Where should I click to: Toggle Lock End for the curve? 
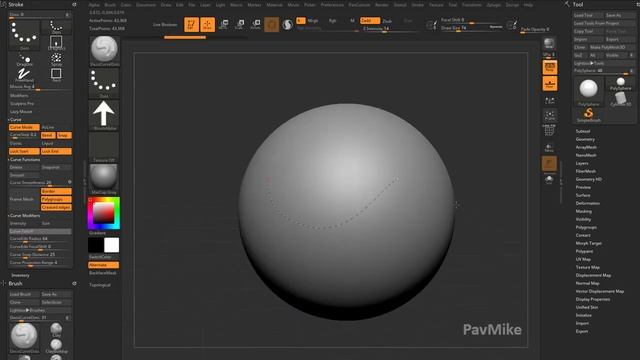coord(56,151)
